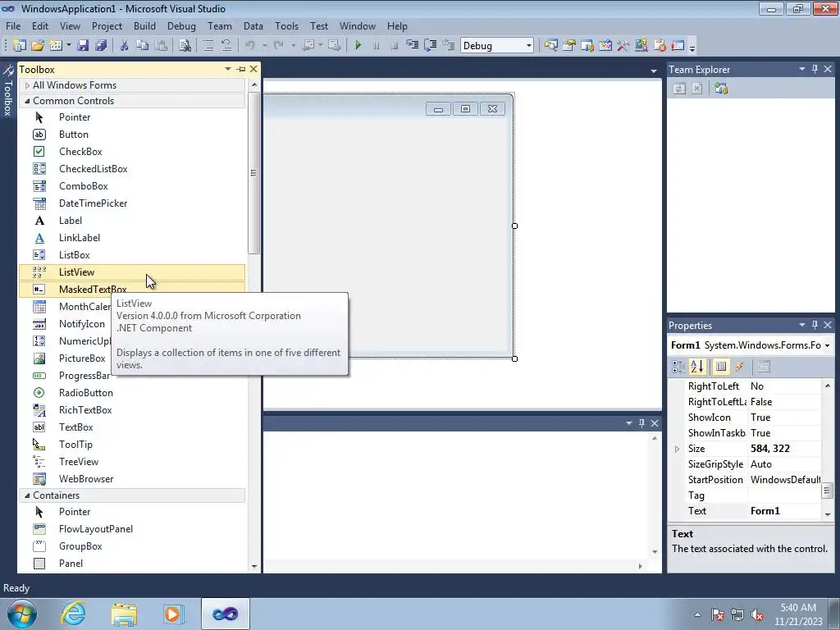This screenshot has height=630, width=840.
Task: Open the File menu
Action: tap(13, 25)
